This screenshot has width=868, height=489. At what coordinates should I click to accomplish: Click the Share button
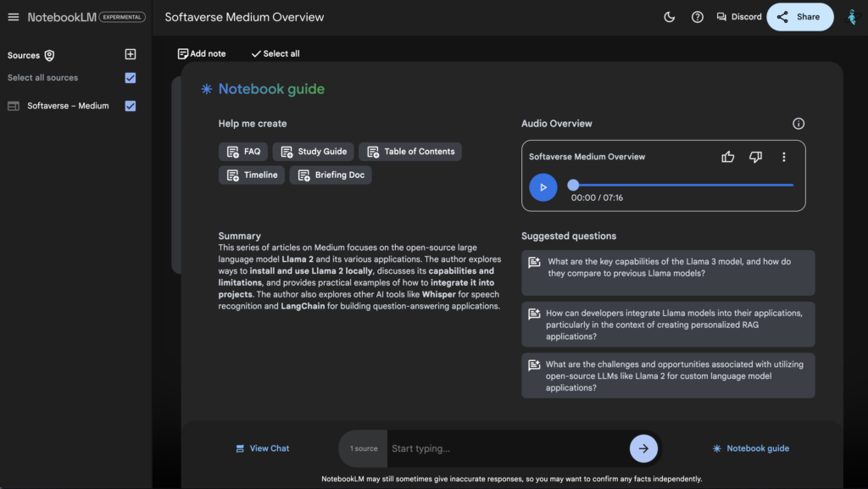[x=799, y=17]
